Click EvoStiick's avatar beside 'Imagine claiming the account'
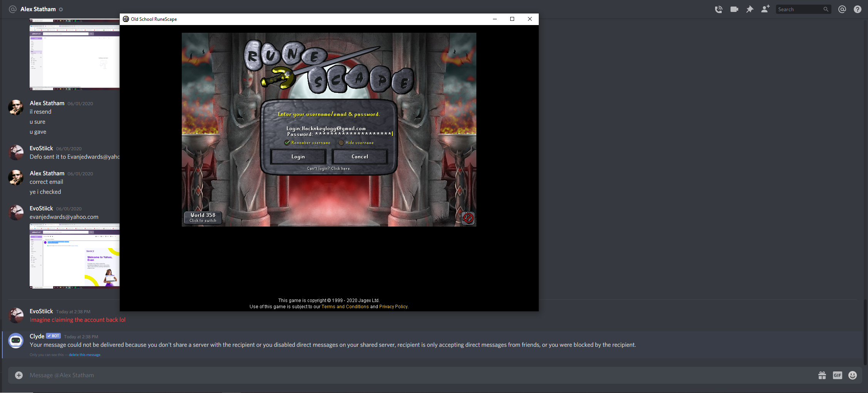This screenshot has height=393, width=868. coord(16,316)
